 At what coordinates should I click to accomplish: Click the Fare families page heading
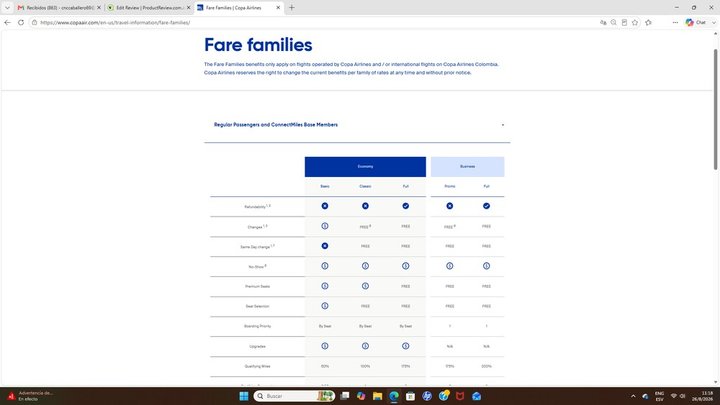pyautogui.click(x=258, y=45)
